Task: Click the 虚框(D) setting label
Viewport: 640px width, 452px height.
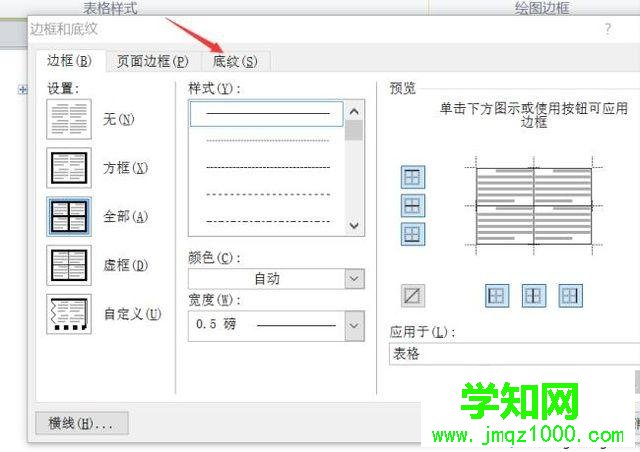Action: click(x=125, y=265)
